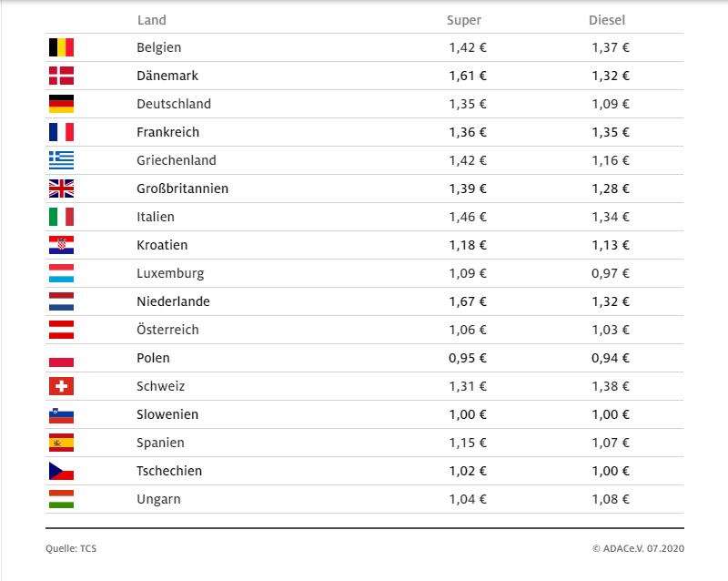This screenshot has width=728, height=581.
Task: Select the Frankreich country name
Action: 168,132
